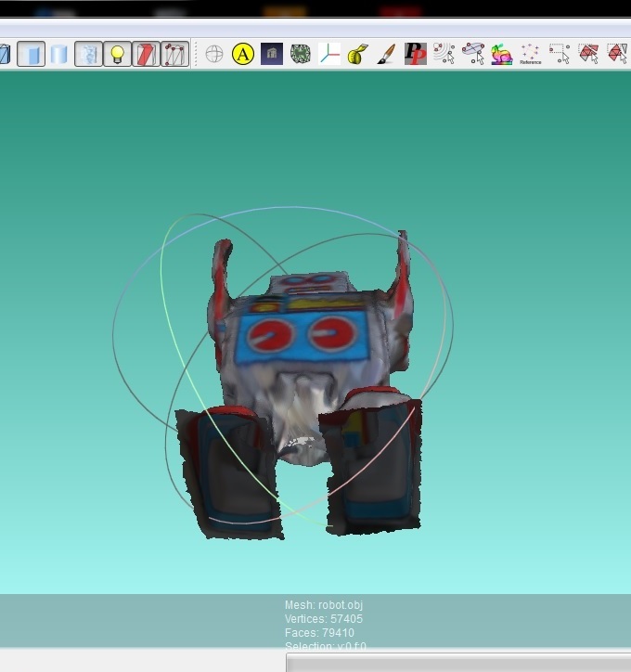Image resolution: width=631 pixels, height=672 pixels.
Task: Click the yellow circle 'A' annotation icon
Action: (242, 54)
